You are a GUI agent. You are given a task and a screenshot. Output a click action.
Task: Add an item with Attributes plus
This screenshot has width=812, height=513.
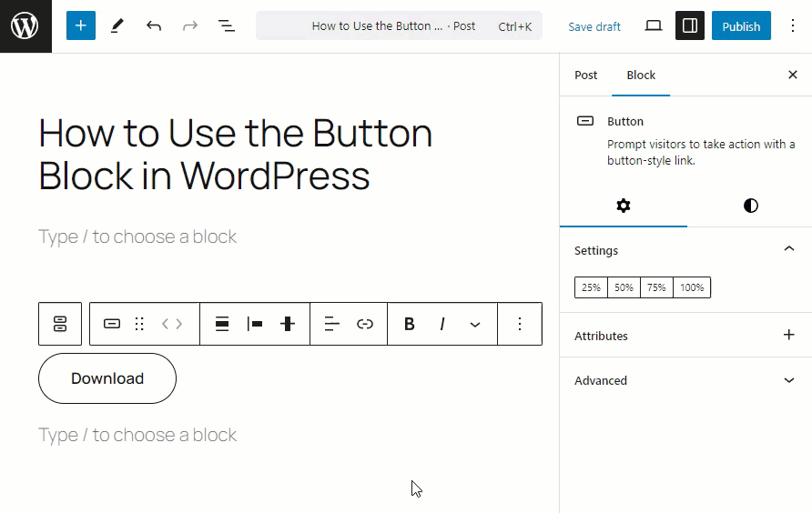pyautogui.click(x=788, y=335)
